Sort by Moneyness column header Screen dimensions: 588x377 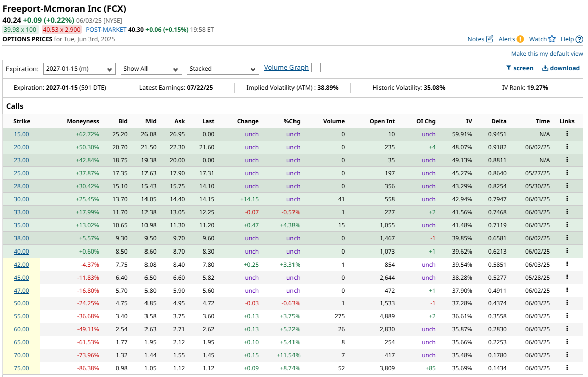(83, 121)
